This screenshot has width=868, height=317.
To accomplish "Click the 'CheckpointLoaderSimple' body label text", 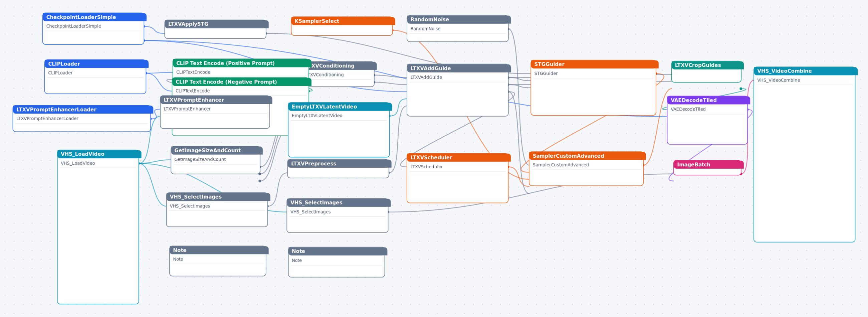I will (x=73, y=26).
